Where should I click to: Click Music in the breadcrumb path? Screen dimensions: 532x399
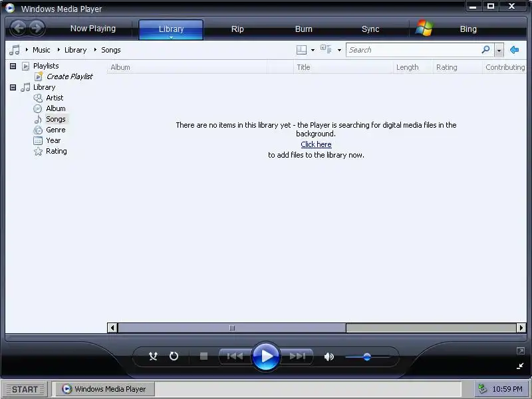41,50
